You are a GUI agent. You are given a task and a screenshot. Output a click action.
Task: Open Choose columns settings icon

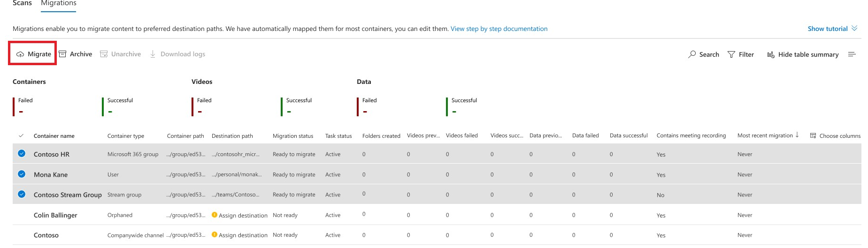point(813,135)
